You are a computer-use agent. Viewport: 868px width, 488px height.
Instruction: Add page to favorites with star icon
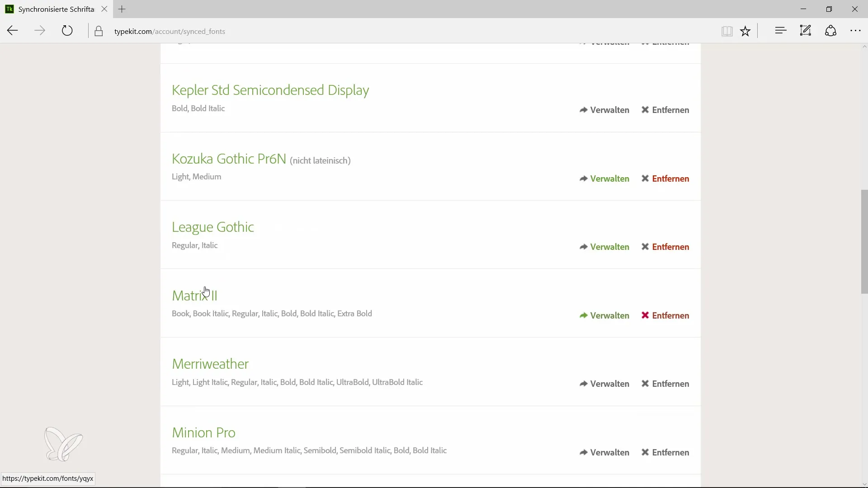(745, 31)
